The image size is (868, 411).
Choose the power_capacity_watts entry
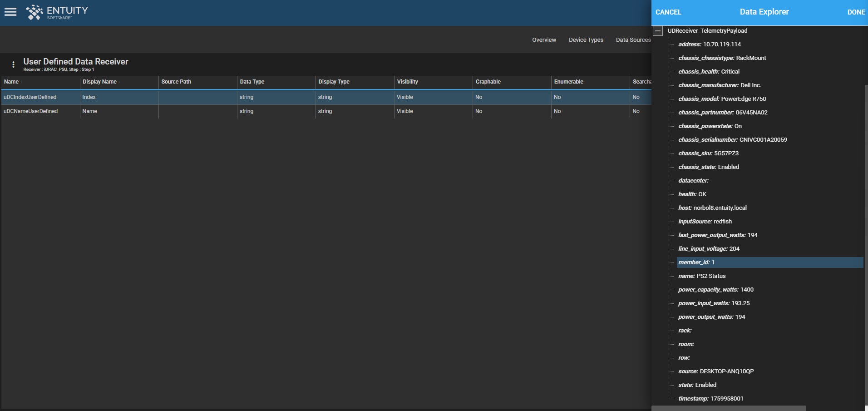point(716,290)
